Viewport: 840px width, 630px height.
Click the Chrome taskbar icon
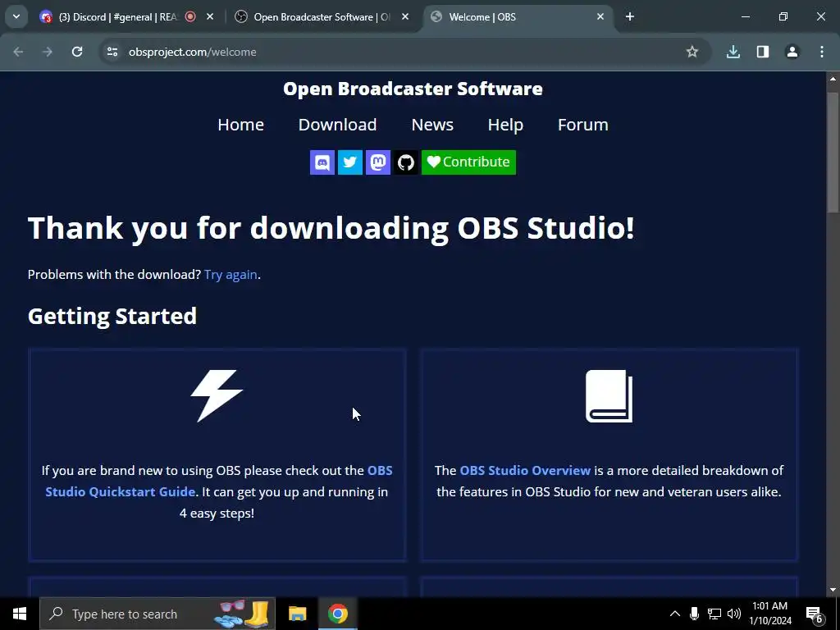[337, 614]
